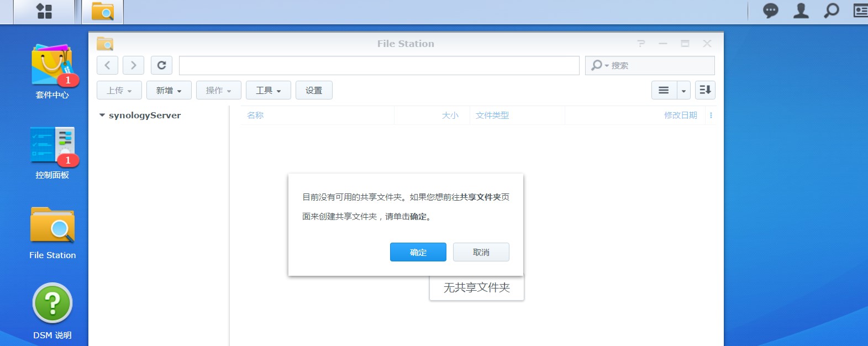
Task: Maximize the File Station window
Action: point(685,43)
